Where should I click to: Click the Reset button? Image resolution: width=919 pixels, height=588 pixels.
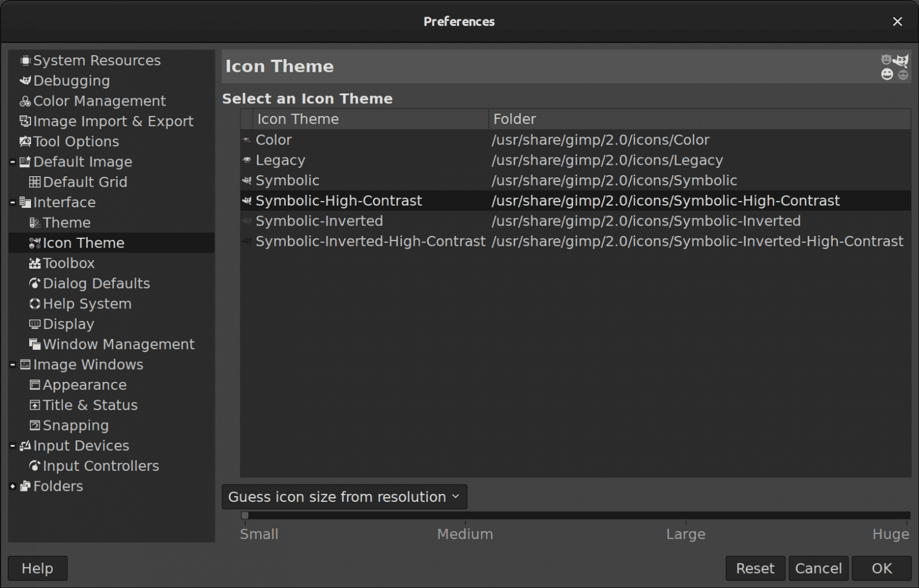tap(755, 568)
